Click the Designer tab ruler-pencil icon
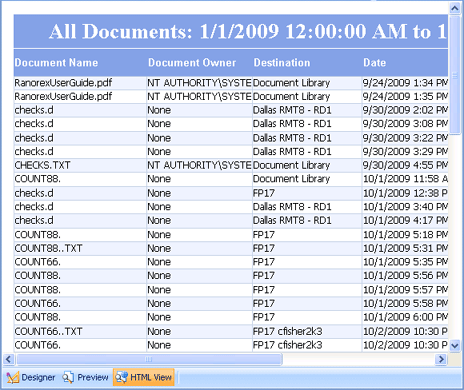464x390 pixels. [x=13, y=377]
